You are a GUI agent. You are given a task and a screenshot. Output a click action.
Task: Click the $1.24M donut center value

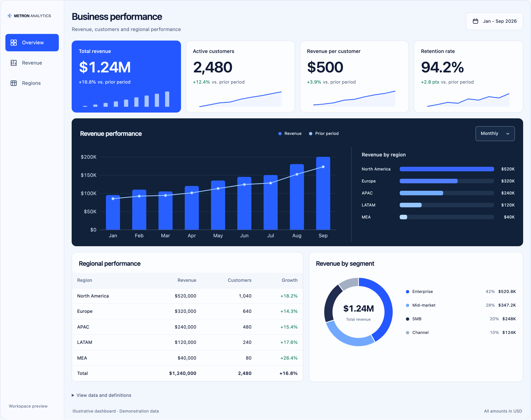pos(358,308)
